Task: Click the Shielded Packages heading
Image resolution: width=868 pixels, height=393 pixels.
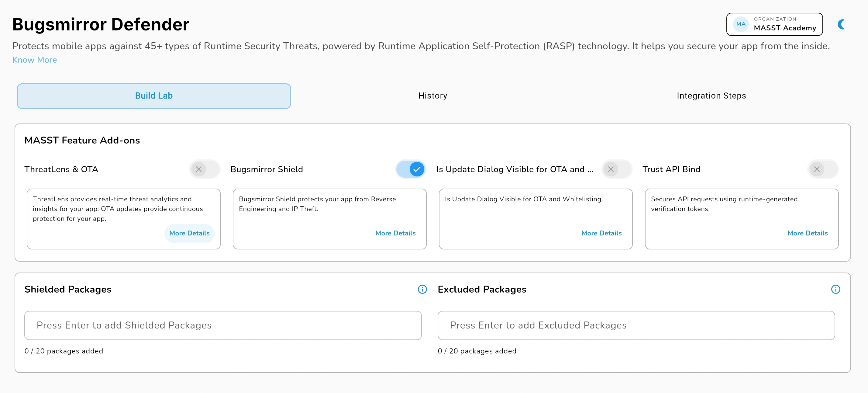Action: [x=68, y=290]
